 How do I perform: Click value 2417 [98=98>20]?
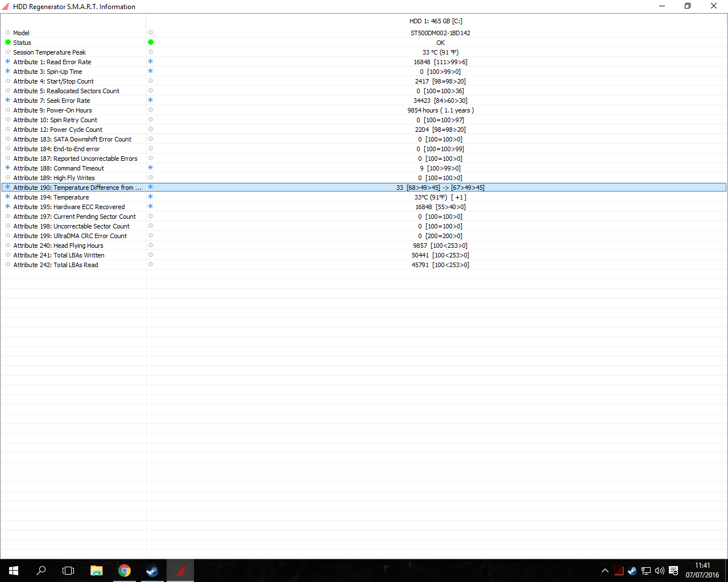440,81
